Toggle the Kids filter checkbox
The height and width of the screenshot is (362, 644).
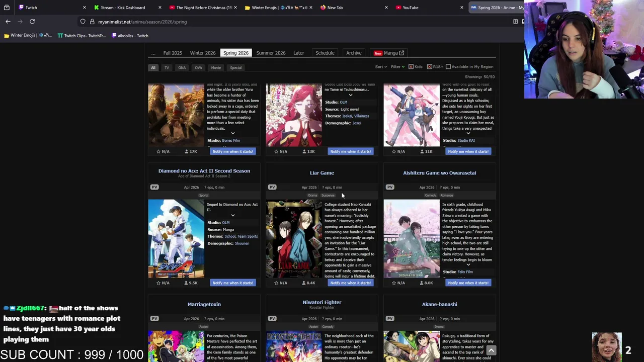coord(411,66)
